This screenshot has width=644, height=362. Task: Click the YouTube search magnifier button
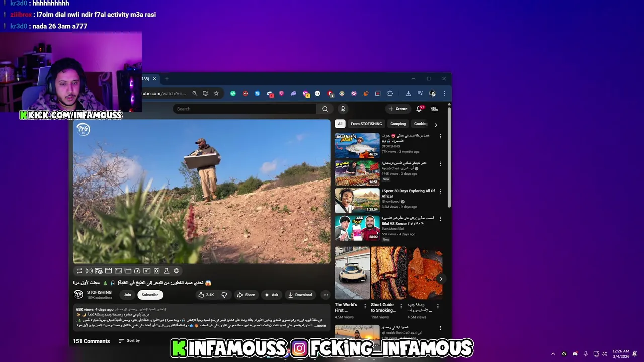click(325, 109)
